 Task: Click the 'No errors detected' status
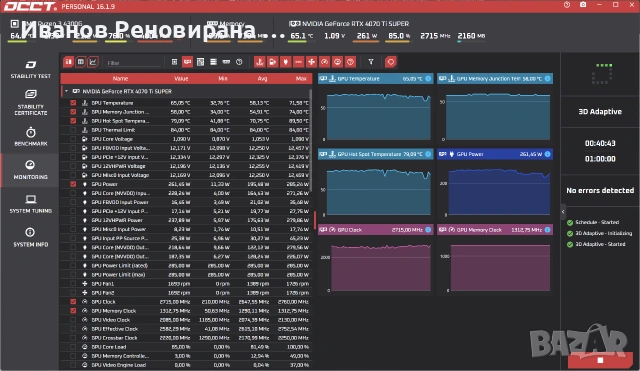[x=600, y=190]
